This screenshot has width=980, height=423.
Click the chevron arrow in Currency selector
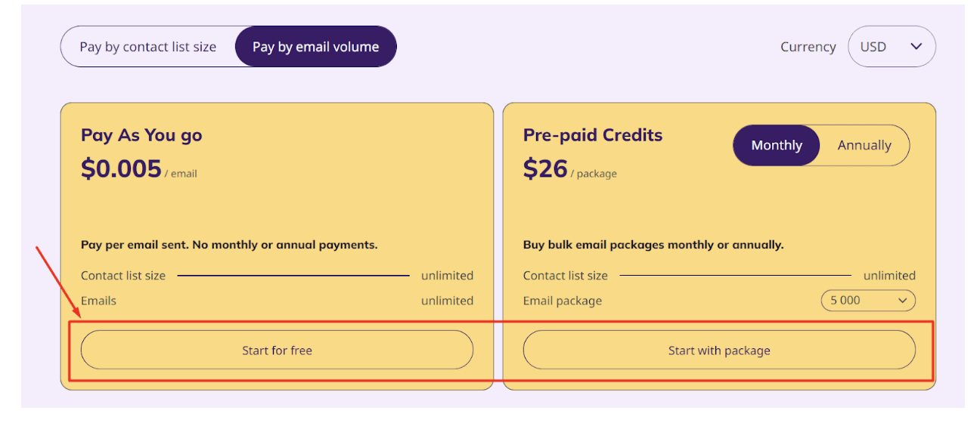click(916, 47)
